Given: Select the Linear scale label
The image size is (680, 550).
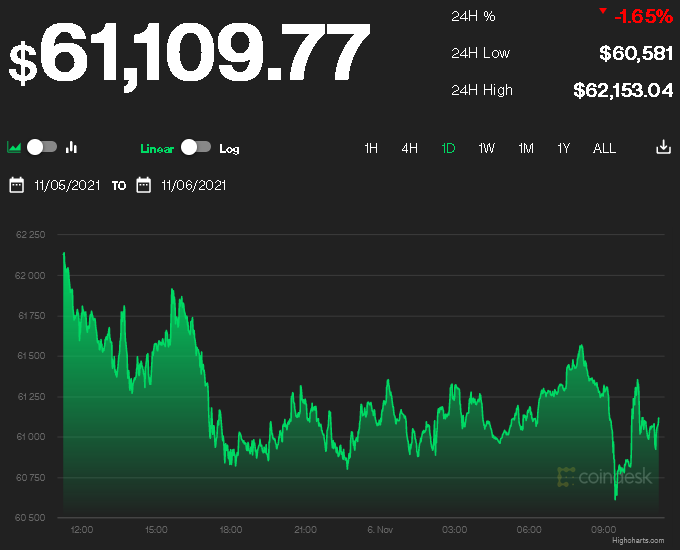Looking at the screenshot, I should click(157, 149).
